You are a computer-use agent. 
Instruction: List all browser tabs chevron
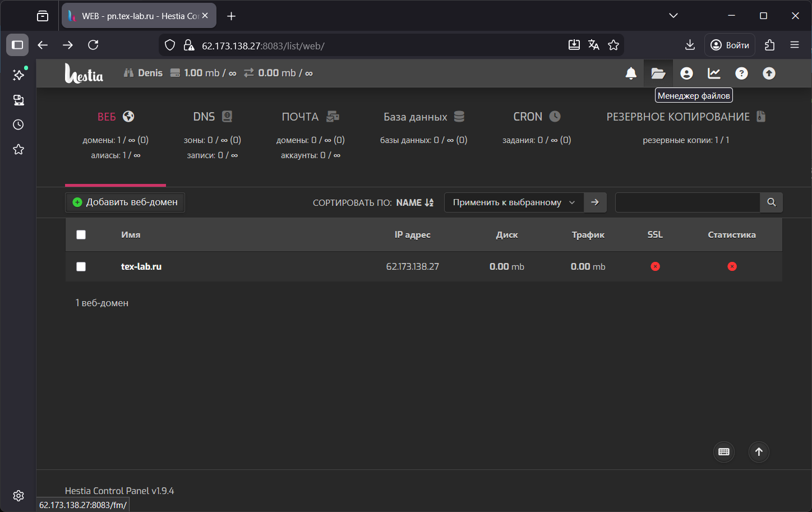tap(673, 16)
